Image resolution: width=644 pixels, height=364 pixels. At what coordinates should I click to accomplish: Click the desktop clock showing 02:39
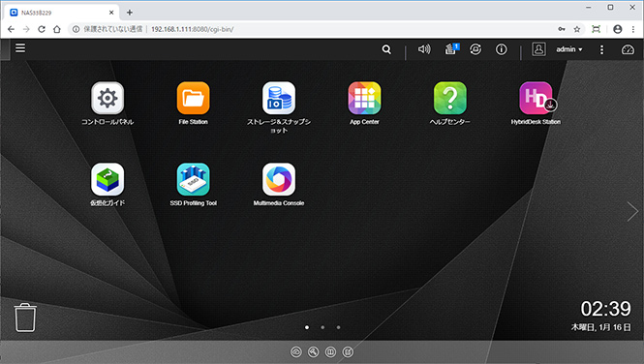pyautogui.click(x=605, y=309)
